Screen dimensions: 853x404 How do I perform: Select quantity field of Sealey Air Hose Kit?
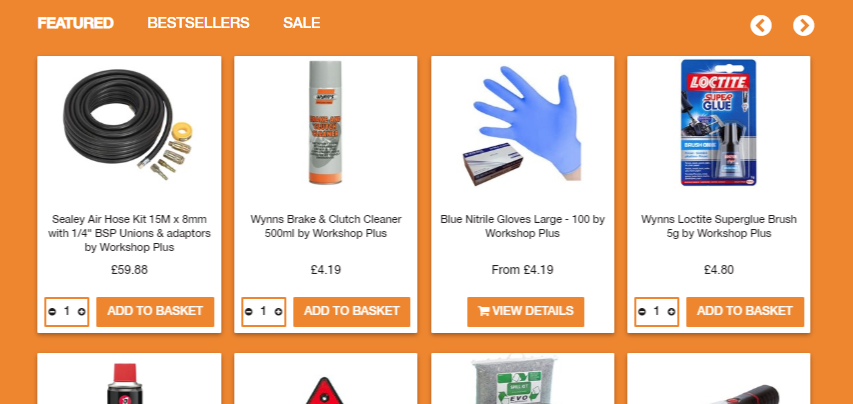pyautogui.click(x=67, y=312)
